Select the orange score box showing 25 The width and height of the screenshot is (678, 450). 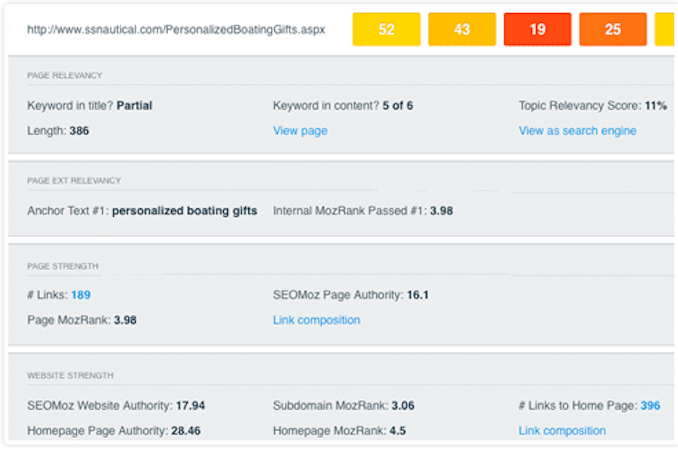[x=612, y=30]
